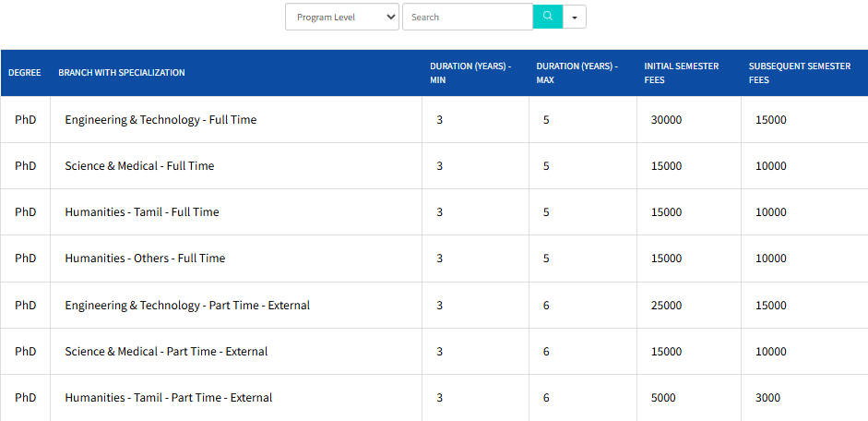The image size is (868, 421).
Task: Click the 3000 subsequent semester fee cell
Action: tap(767, 398)
